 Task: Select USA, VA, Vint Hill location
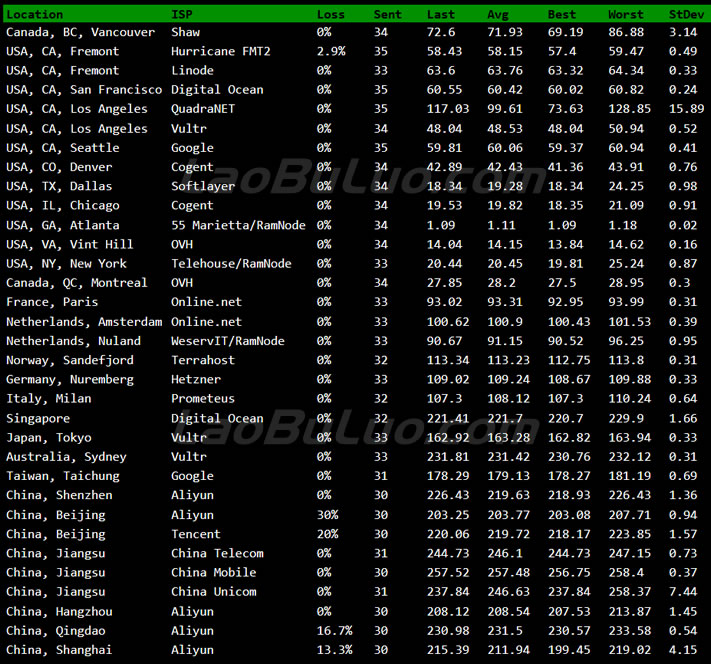tap(70, 244)
